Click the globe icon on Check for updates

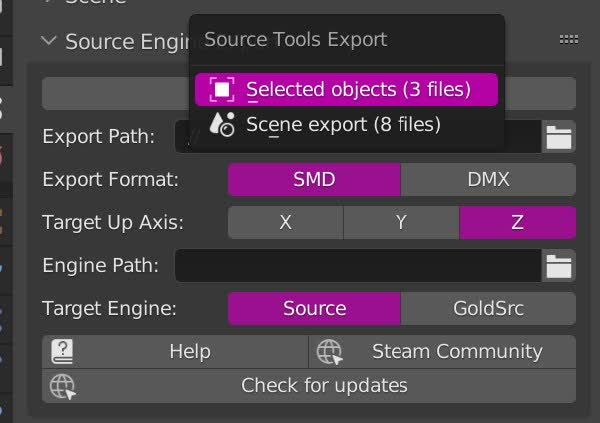(63, 386)
